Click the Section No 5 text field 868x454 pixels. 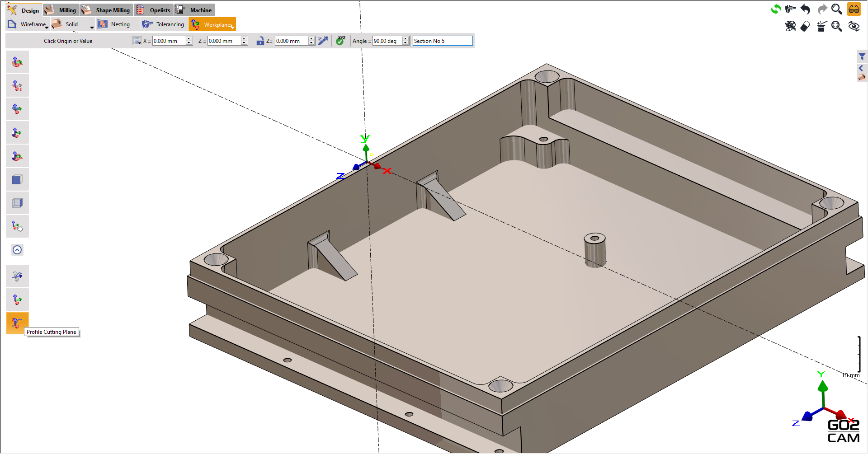coord(442,41)
